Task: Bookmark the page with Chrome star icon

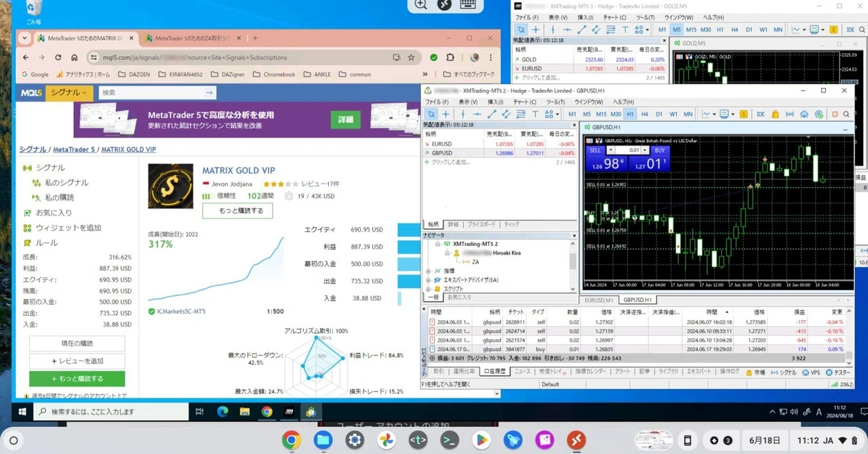Action: 411,58
